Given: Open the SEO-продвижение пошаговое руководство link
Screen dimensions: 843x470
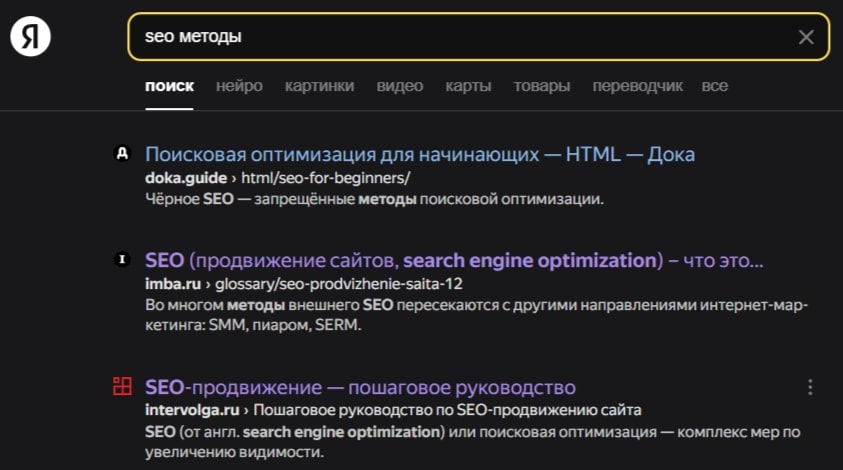Looking at the screenshot, I should tap(360, 387).
